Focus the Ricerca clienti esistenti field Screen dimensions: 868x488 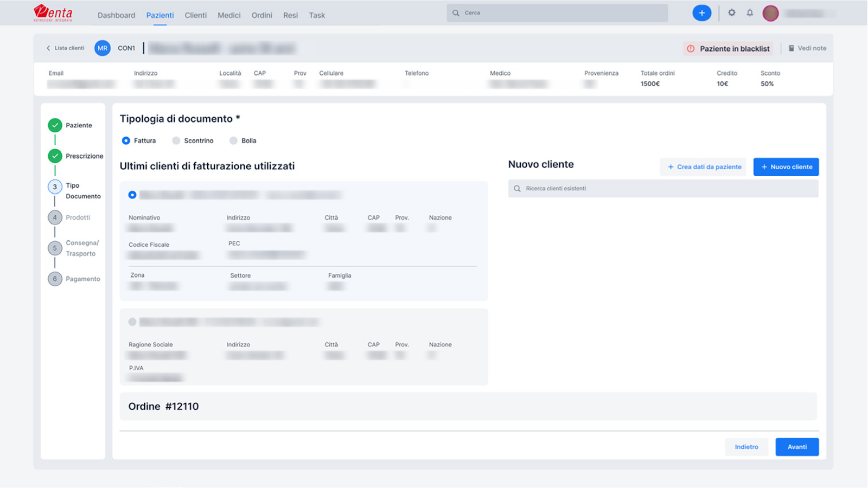coord(663,189)
